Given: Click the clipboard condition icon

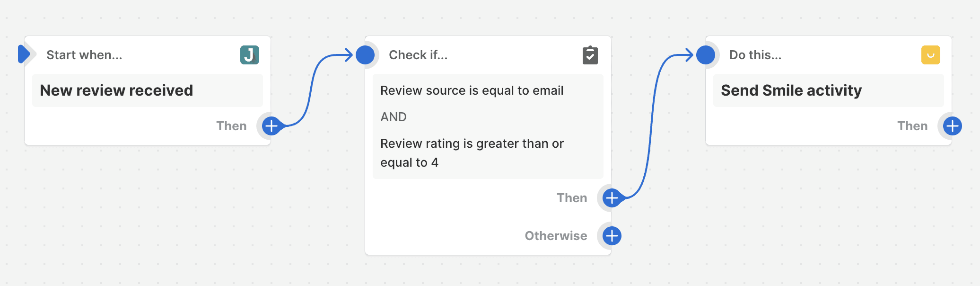Looking at the screenshot, I should tap(590, 55).
